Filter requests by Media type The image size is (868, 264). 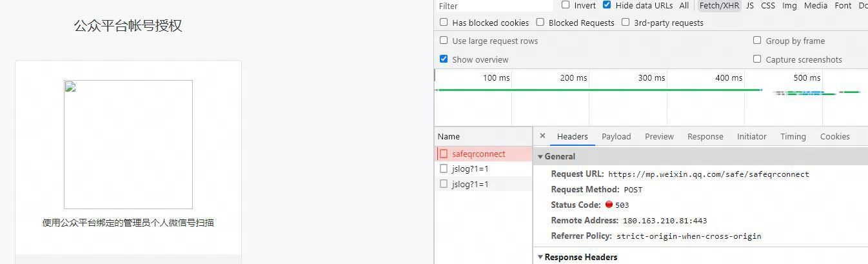click(816, 5)
